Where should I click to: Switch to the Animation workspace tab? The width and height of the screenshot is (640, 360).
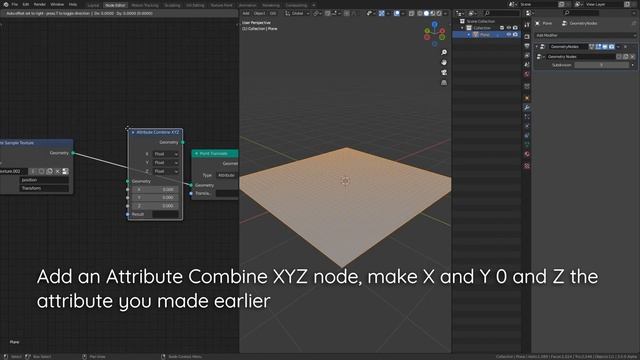point(247,5)
